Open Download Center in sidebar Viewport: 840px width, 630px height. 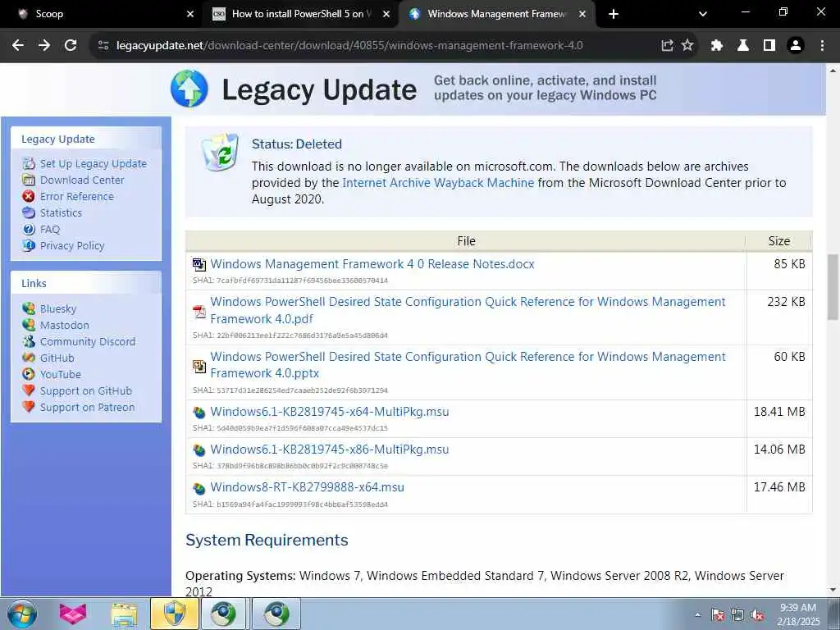click(x=82, y=180)
